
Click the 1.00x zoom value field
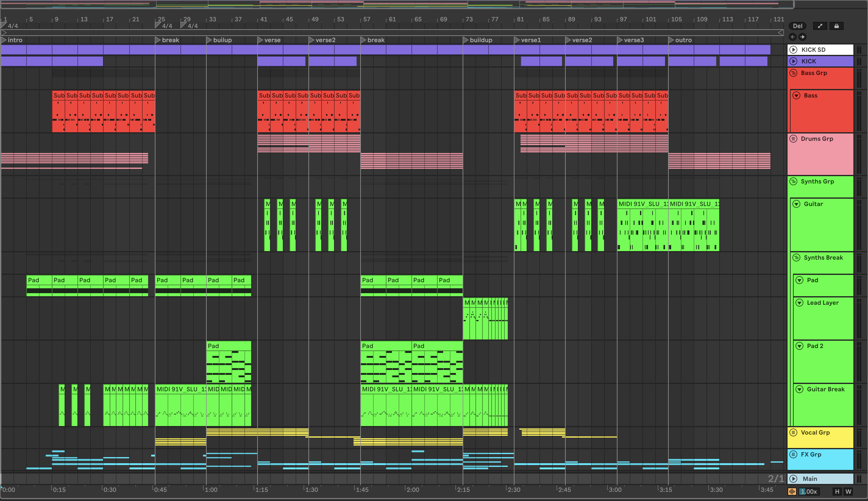[809, 491]
